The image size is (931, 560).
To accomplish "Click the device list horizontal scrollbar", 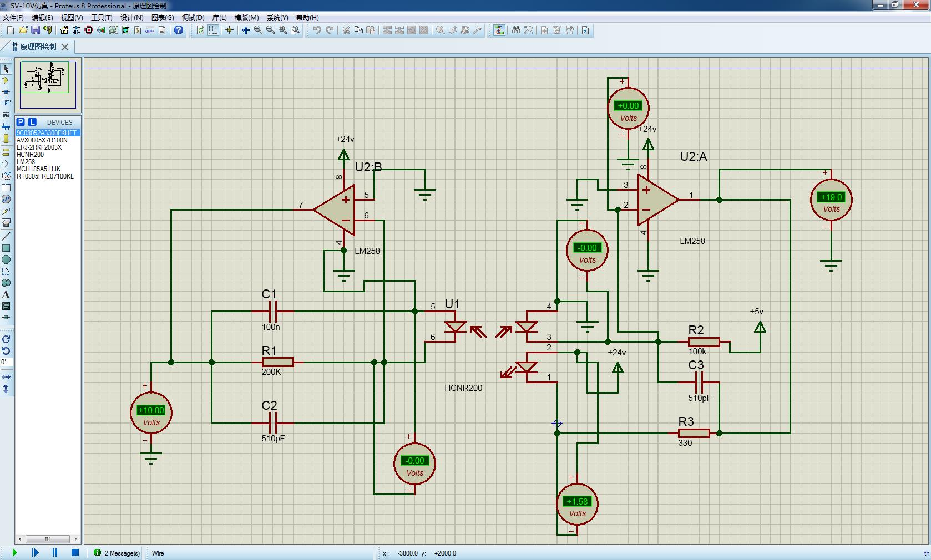I will coord(48,539).
